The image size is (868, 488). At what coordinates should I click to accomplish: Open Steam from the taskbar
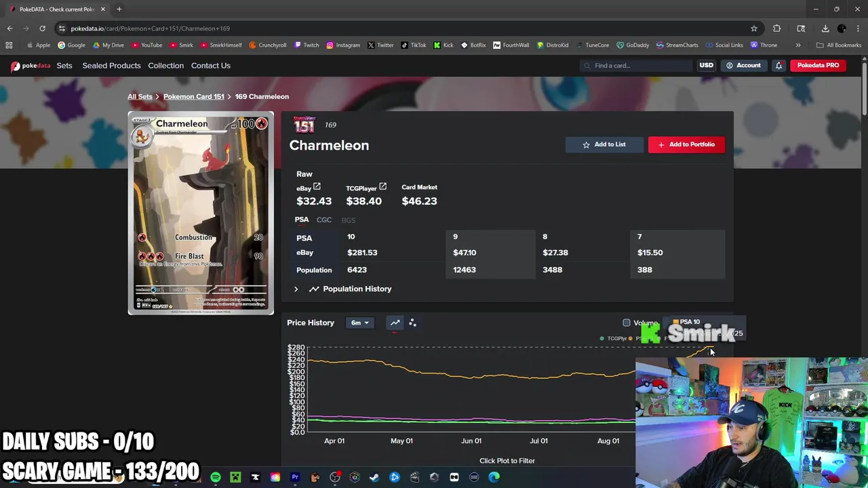(374, 477)
